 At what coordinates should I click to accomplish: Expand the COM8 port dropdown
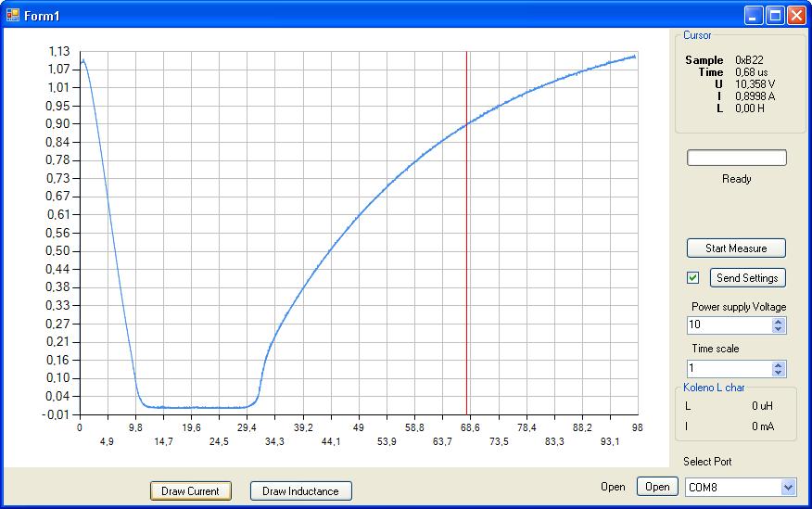click(788, 488)
